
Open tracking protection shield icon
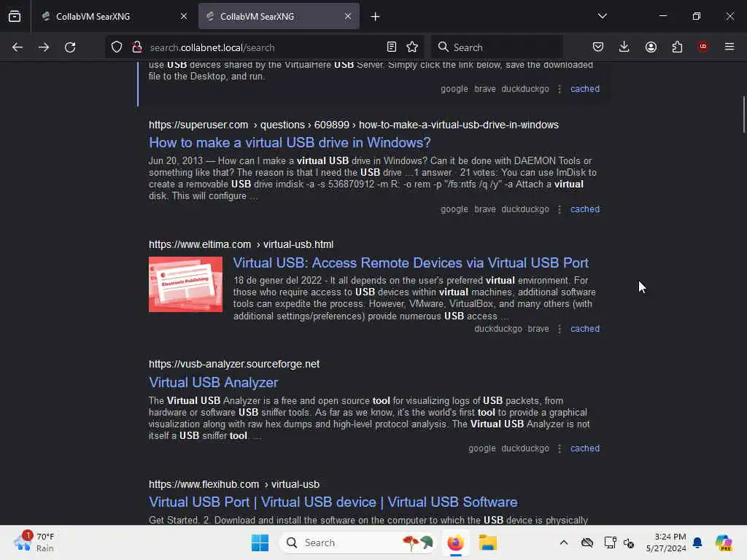click(x=117, y=47)
